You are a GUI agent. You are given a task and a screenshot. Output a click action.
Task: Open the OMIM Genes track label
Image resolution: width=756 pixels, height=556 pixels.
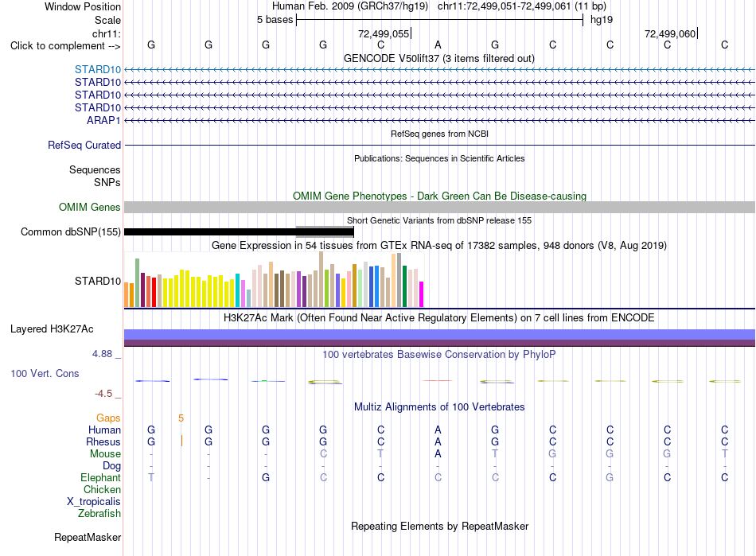click(x=90, y=207)
